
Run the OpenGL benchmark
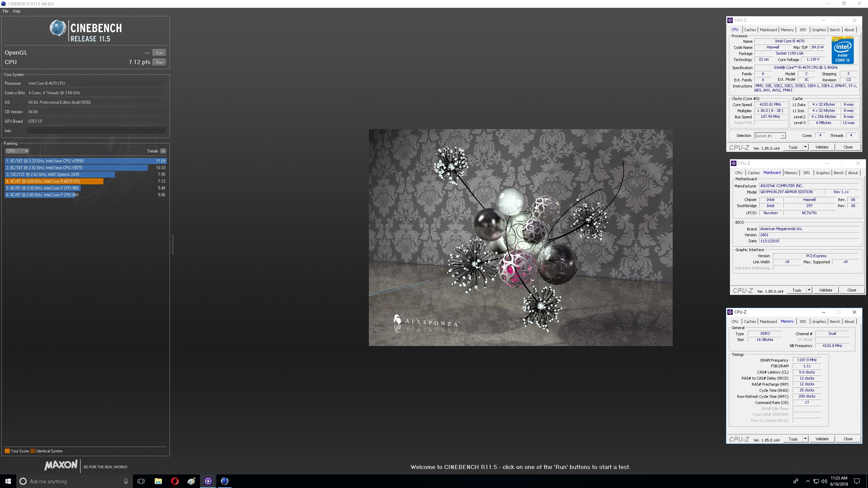(159, 53)
